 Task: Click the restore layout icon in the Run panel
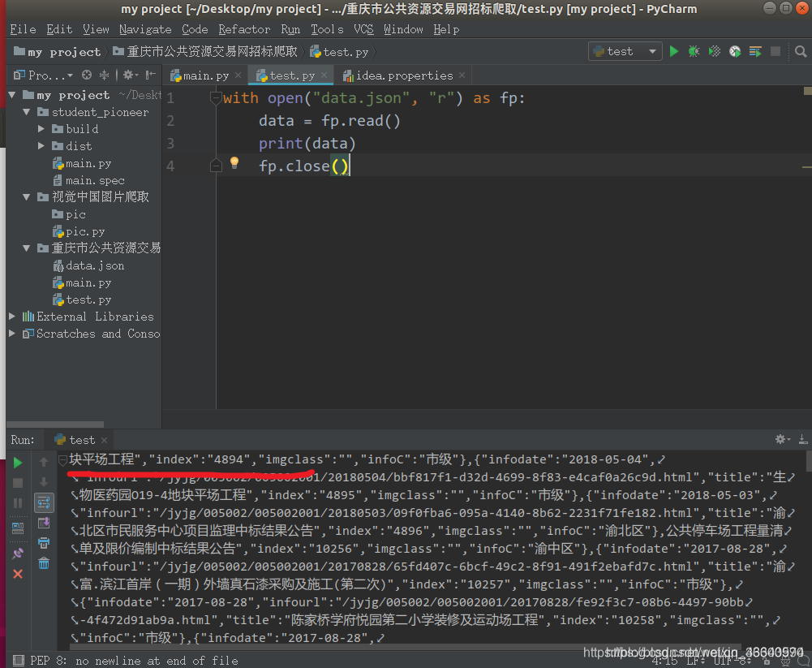tap(18, 528)
